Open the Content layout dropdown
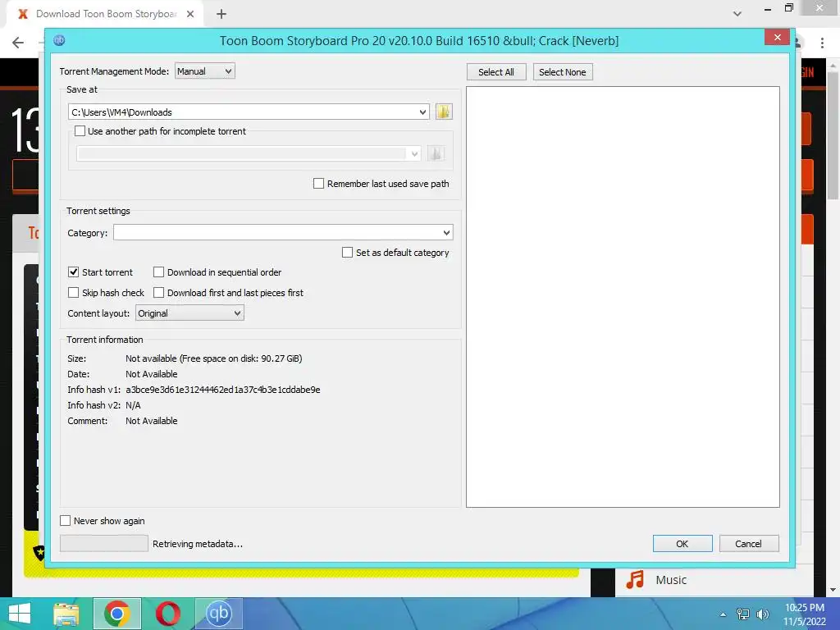 point(189,313)
